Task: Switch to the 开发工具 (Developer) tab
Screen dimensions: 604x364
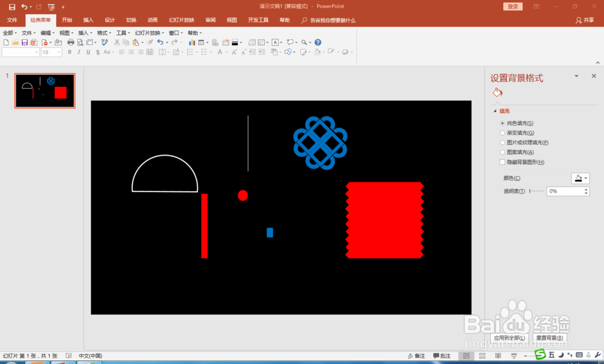Action: 258,20
